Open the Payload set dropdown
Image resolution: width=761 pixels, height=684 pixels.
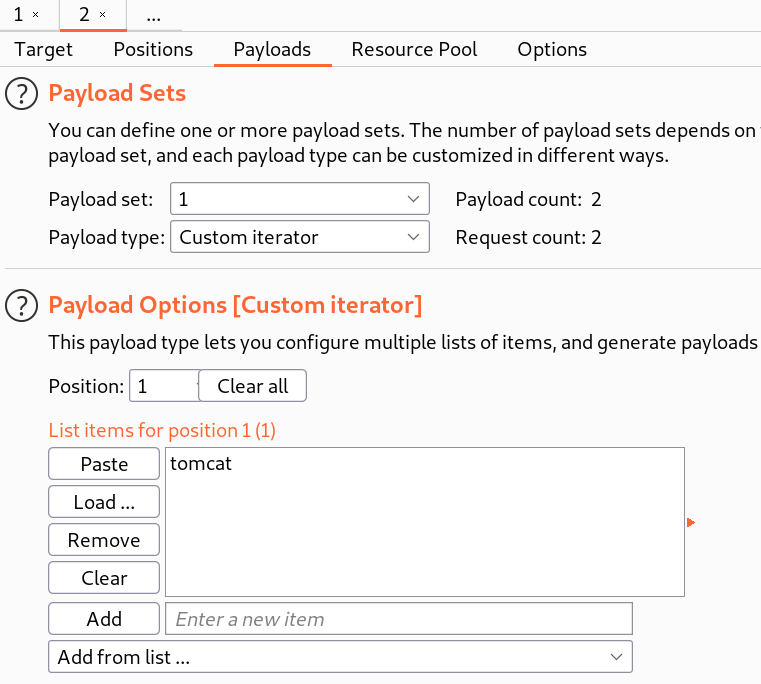click(299, 199)
